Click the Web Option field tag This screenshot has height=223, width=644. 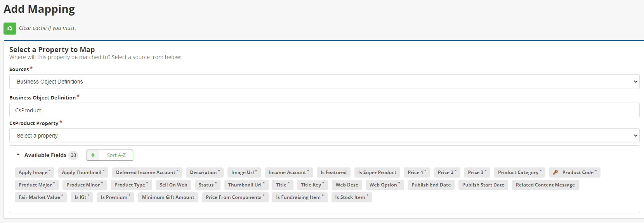click(x=384, y=185)
